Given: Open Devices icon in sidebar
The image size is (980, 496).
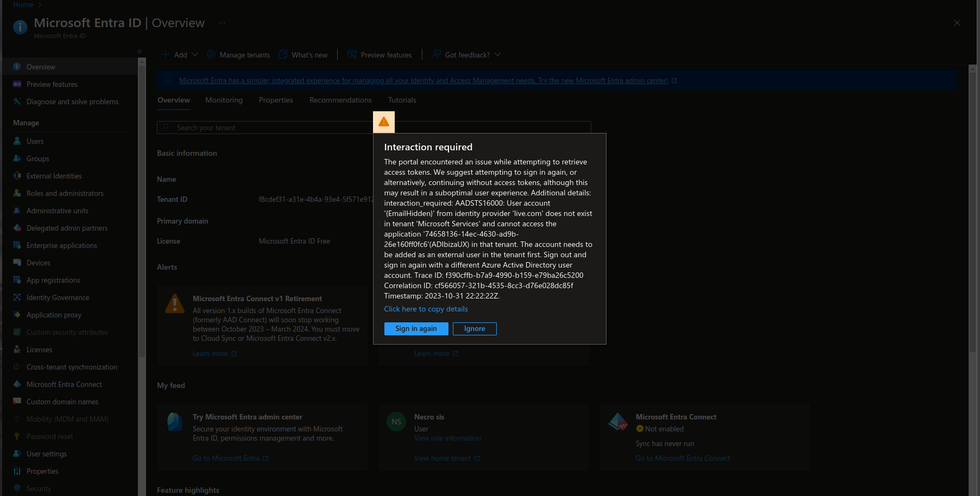Looking at the screenshot, I should 17,263.
